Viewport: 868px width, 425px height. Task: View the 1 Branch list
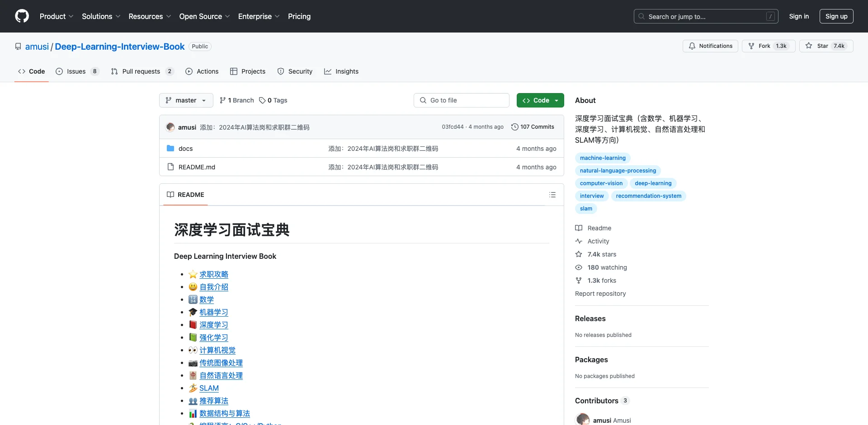coord(237,100)
